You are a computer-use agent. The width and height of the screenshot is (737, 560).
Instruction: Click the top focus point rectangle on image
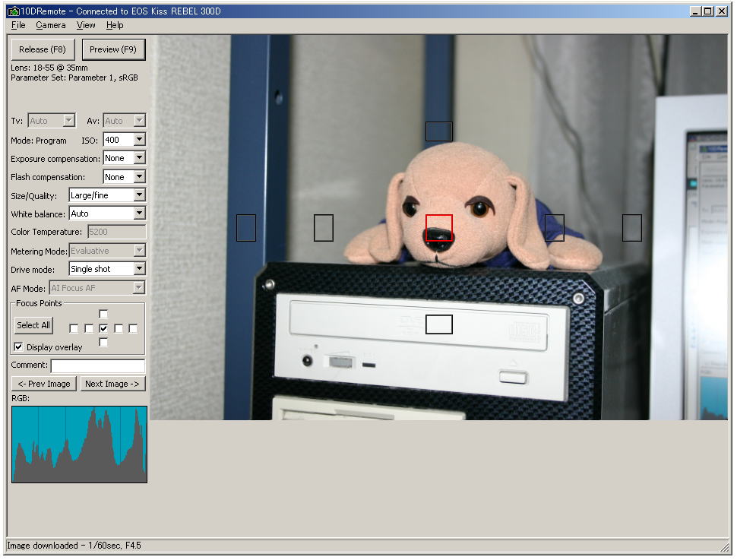[x=439, y=131]
